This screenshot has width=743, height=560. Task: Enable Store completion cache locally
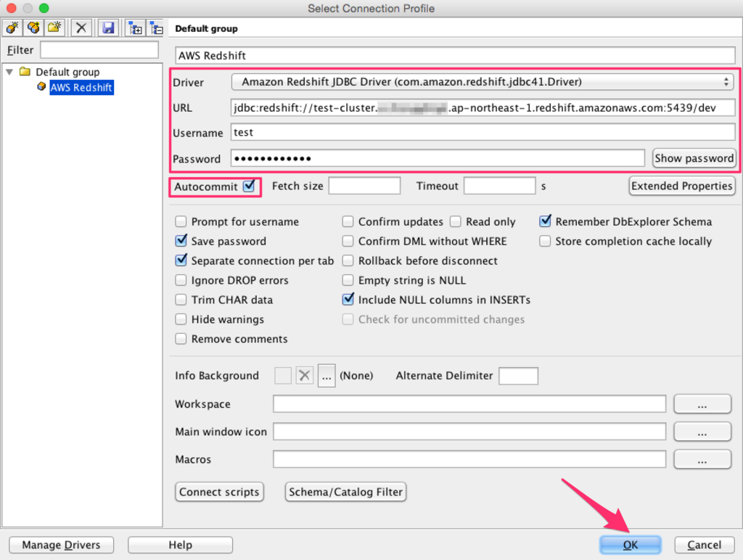545,241
